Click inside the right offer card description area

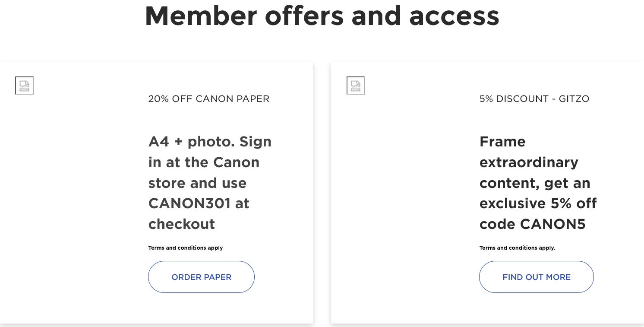(x=538, y=183)
